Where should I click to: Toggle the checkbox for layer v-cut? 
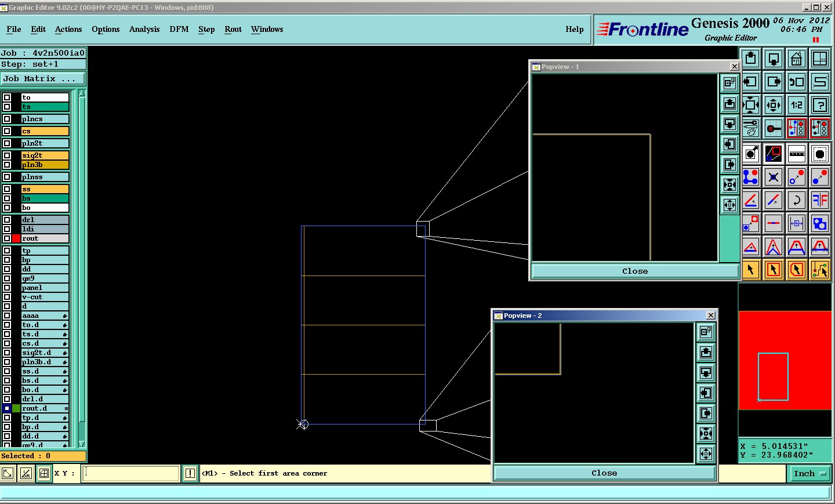pyautogui.click(x=7, y=297)
